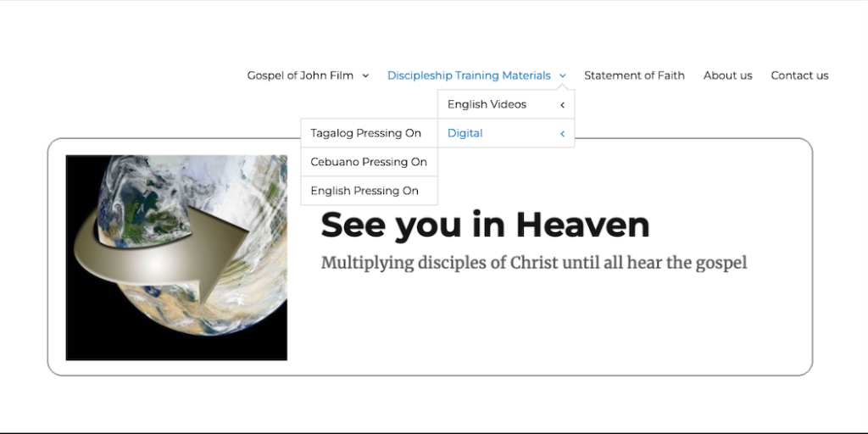Viewport: 868px width, 434px height.
Task: Select English Pressing On
Action: (x=364, y=191)
